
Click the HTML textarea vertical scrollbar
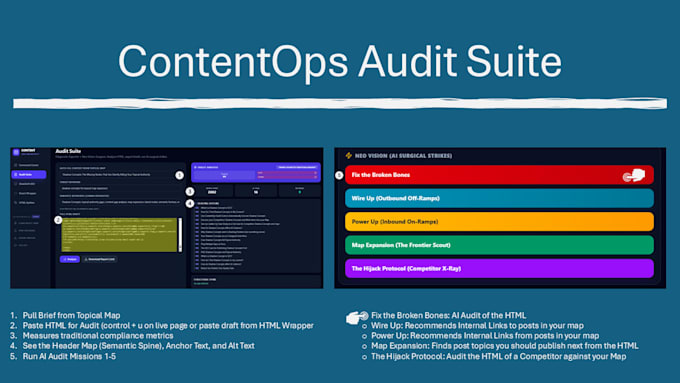click(x=180, y=235)
